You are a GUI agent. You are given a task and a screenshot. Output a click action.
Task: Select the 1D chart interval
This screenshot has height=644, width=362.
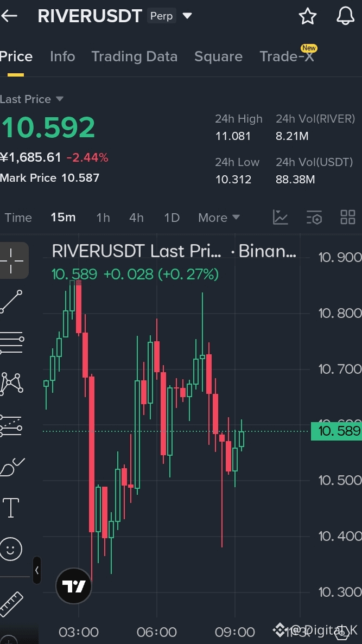point(172,217)
